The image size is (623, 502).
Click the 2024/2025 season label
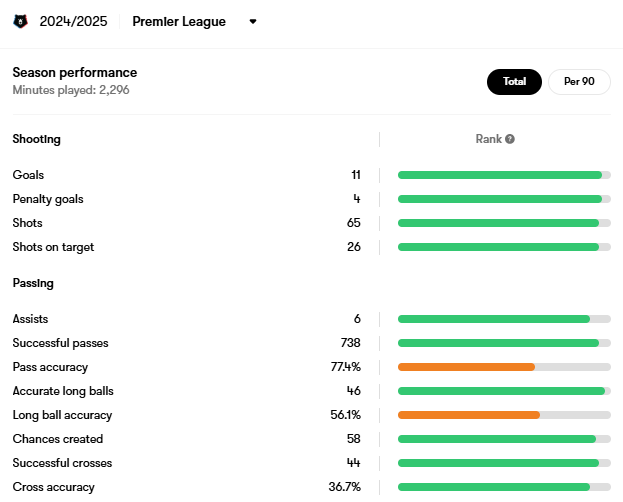pyautogui.click(x=73, y=21)
